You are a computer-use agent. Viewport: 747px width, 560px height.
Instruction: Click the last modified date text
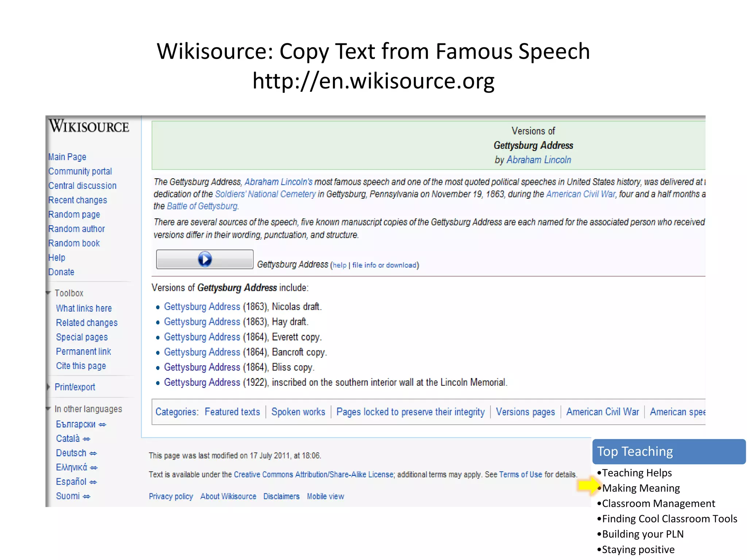point(235,455)
